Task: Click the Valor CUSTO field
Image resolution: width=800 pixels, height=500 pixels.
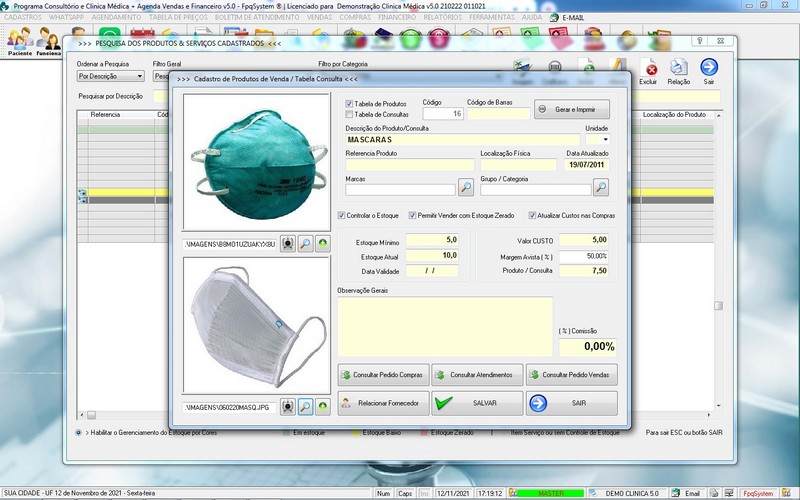Action: (584, 240)
